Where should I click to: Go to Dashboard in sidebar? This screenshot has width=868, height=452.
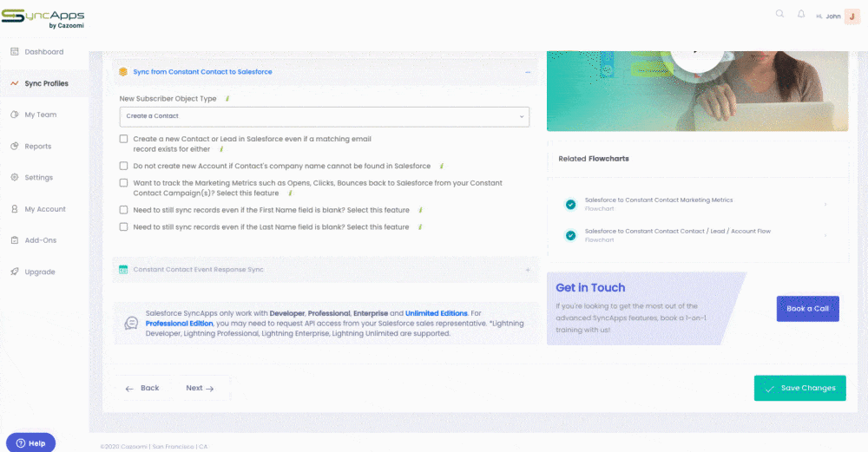(43, 52)
